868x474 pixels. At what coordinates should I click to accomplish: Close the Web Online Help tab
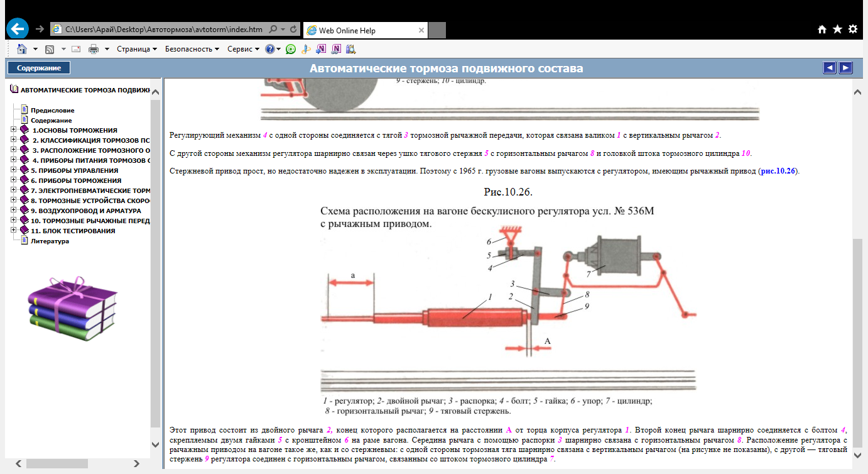(x=420, y=30)
